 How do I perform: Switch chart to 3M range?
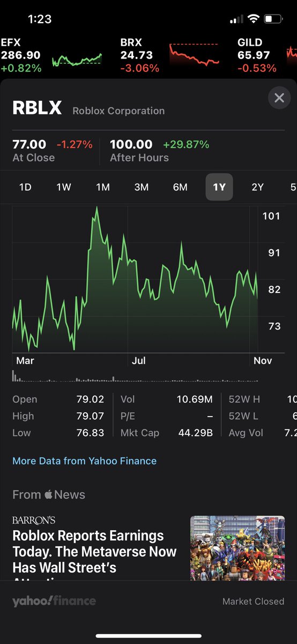pyautogui.click(x=142, y=187)
